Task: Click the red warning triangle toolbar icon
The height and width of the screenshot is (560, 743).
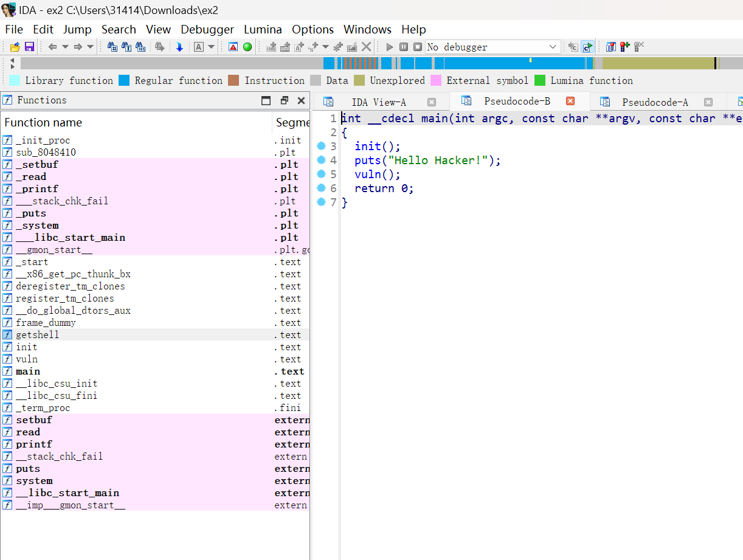Action: click(233, 47)
